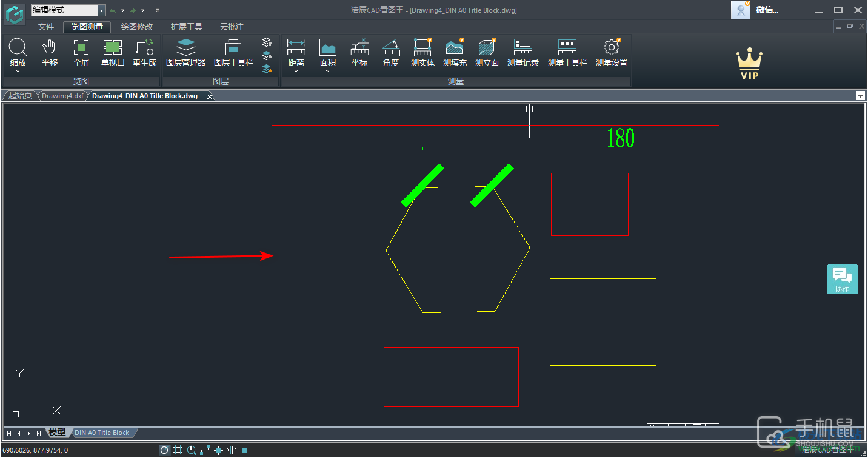This screenshot has height=458, width=868.
Task: Select the 平移 pan tool
Action: click(x=50, y=53)
